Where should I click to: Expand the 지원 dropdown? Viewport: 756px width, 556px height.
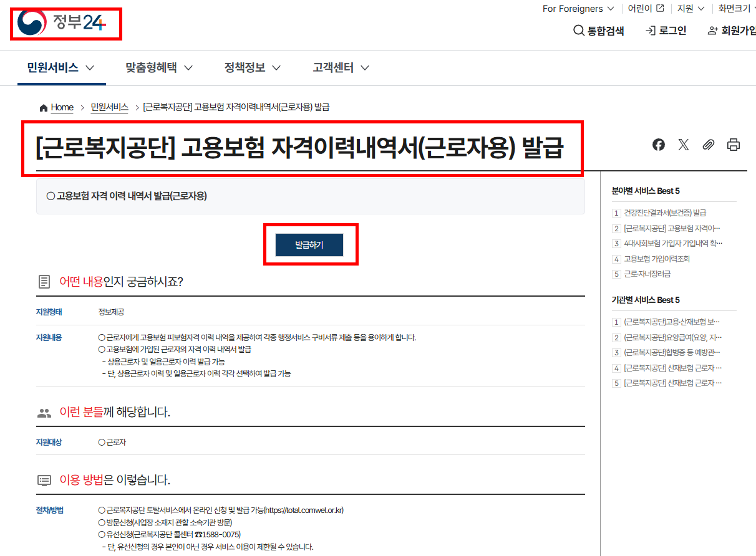(x=691, y=9)
